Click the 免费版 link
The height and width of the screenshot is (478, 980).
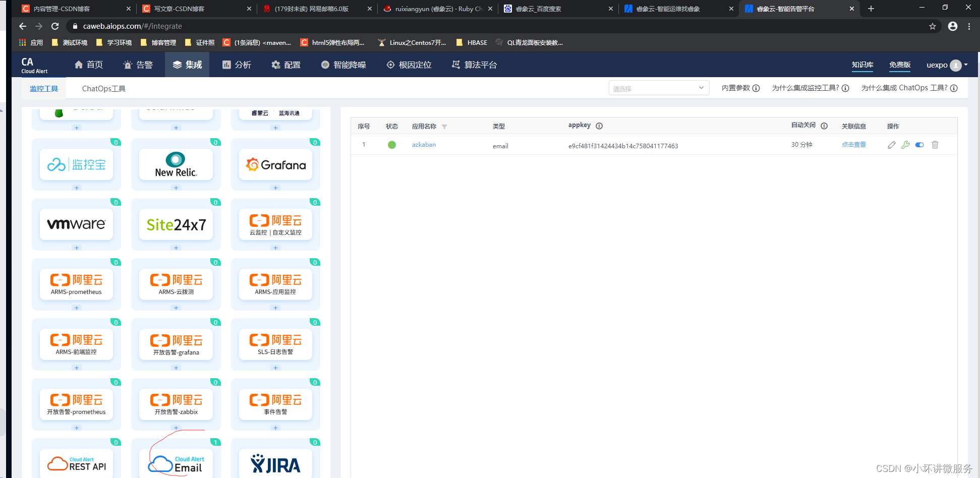click(x=900, y=65)
